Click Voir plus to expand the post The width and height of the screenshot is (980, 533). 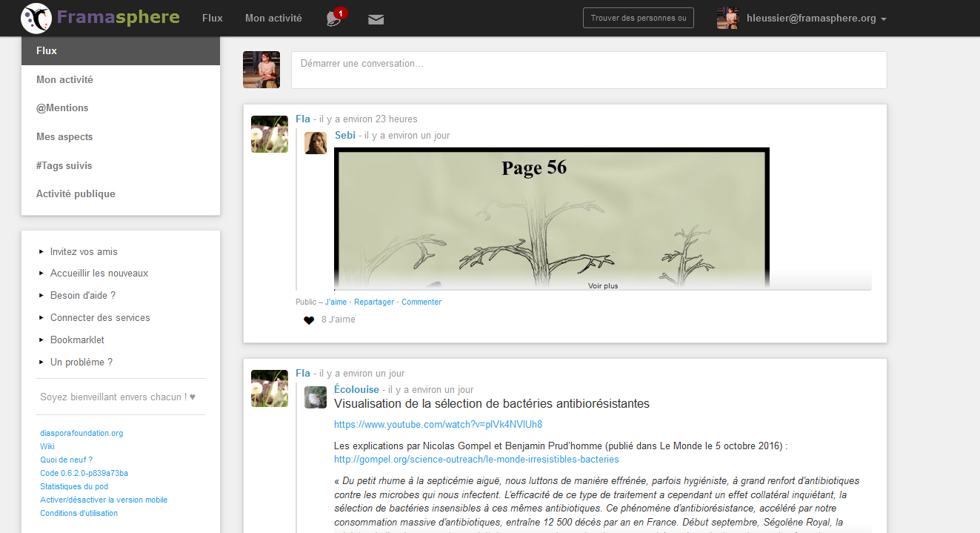[x=603, y=285]
